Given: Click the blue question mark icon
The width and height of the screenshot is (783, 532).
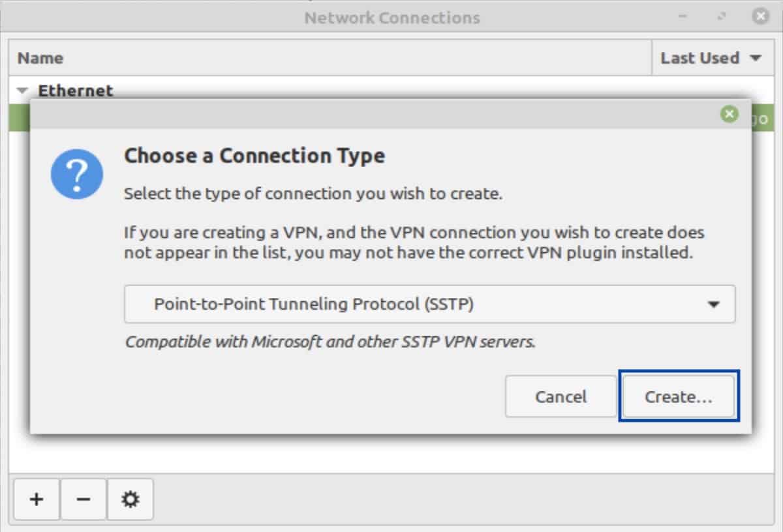Looking at the screenshot, I should click(x=77, y=173).
